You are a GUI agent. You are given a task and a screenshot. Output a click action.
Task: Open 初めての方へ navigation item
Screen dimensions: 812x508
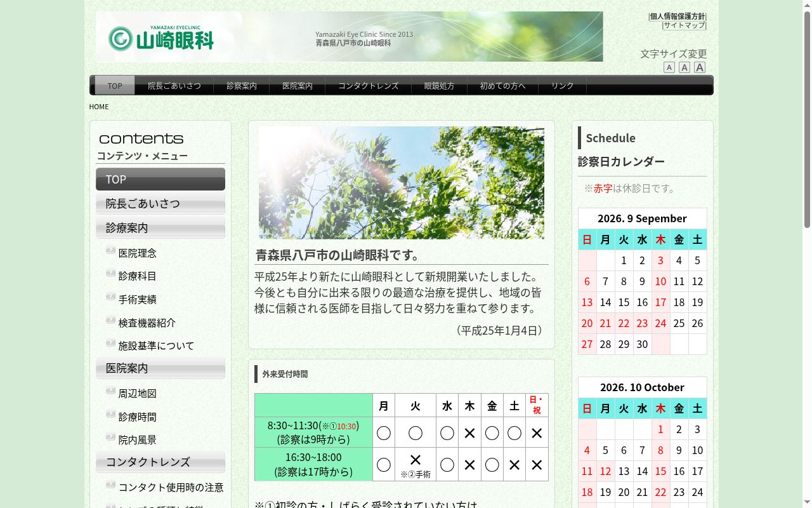[x=503, y=86]
